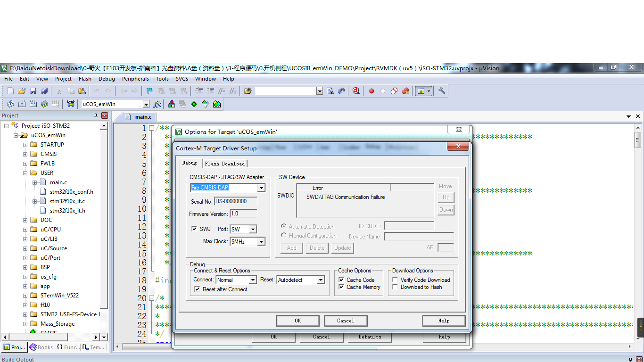Click the Insert Breakpoint red dot icon
The image size is (644, 362).
pos(372,91)
